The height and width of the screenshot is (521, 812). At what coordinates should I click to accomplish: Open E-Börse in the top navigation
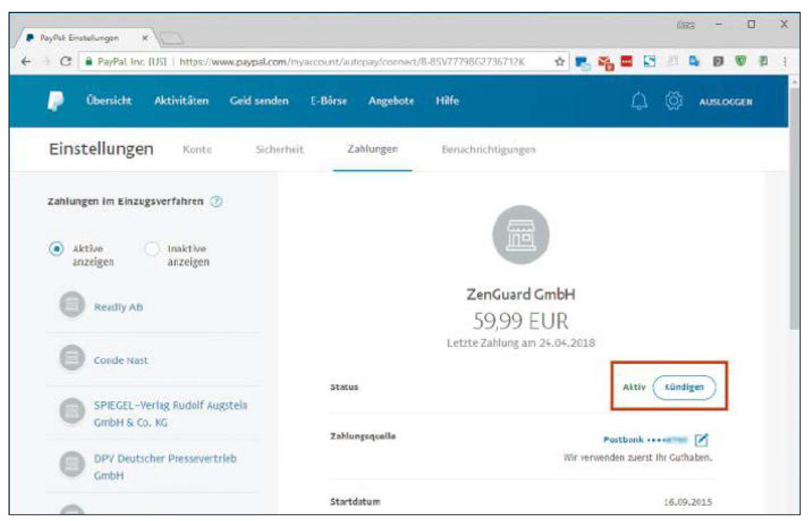(329, 102)
